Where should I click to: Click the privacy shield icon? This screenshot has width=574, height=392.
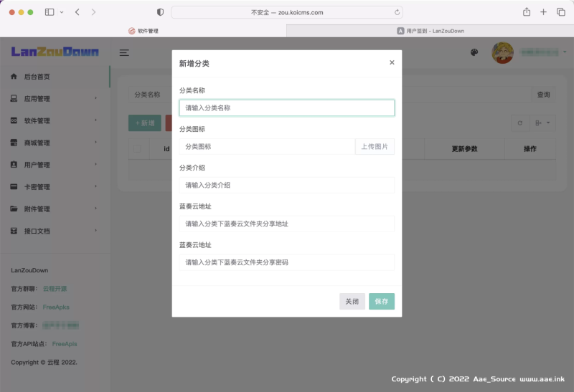pos(160,12)
